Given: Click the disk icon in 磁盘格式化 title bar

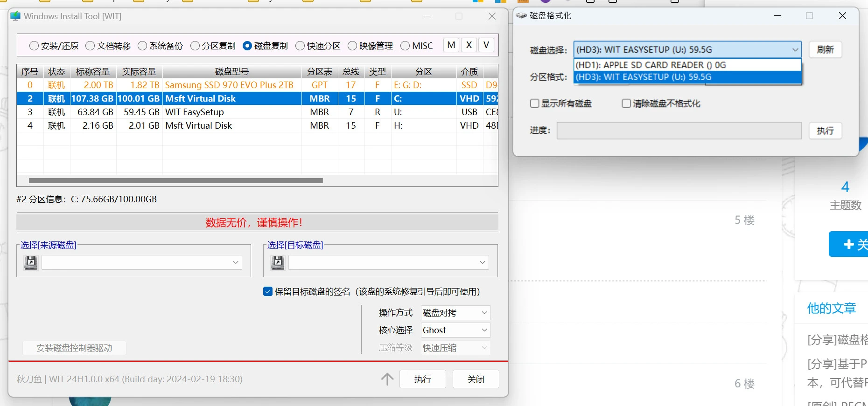Looking at the screenshot, I should coord(521,16).
